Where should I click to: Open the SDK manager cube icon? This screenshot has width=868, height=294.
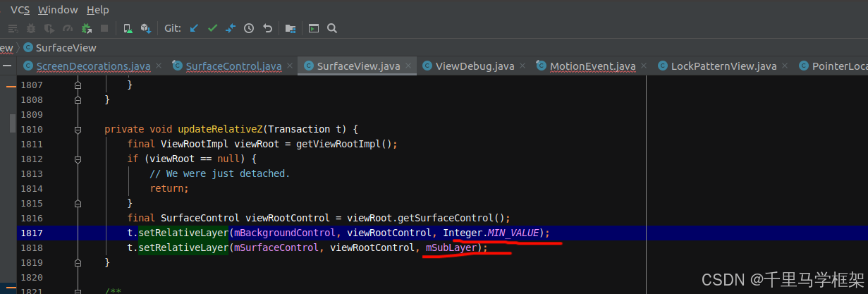[146, 28]
